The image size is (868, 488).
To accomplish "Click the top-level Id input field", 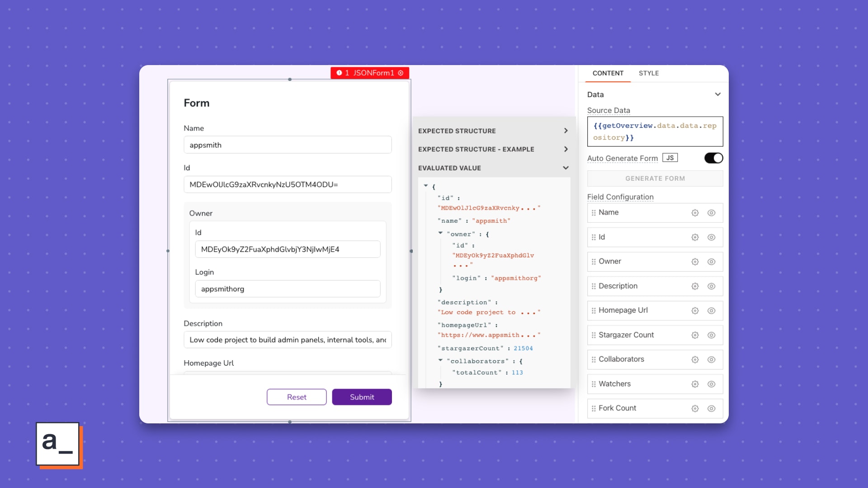I will tap(288, 184).
